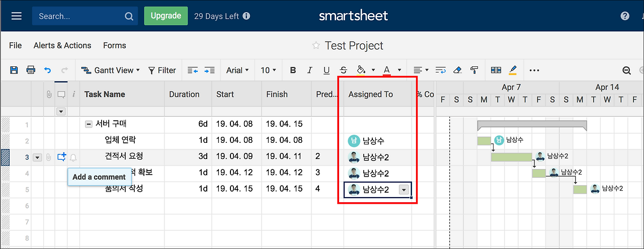Viewport: 644px width, 249px height.
Task: Click the Print icon
Action: tap(31, 70)
